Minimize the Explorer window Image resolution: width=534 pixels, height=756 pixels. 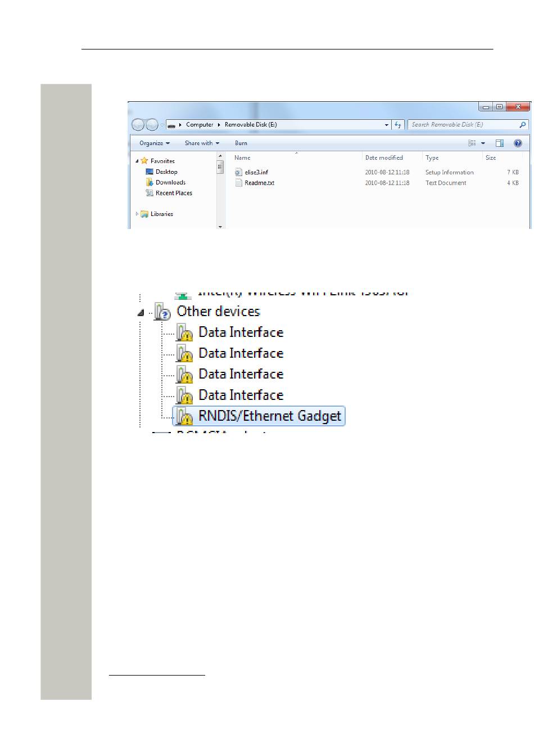click(486, 107)
